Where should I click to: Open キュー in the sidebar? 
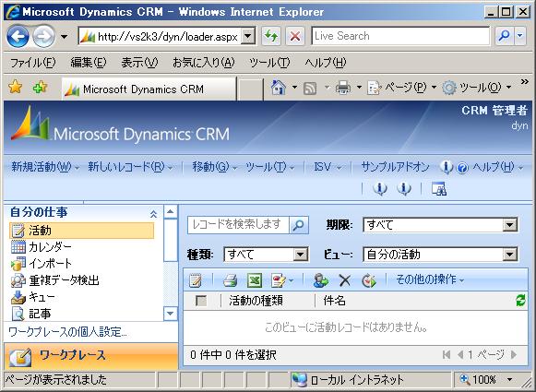click(x=33, y=297)
